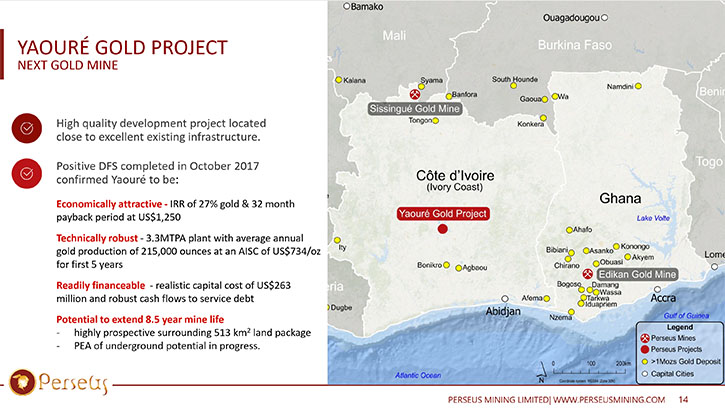The width and height of the screenshot is (725, 410).
Task: Click the Tongon yellow deposit marker
Action: (x=435, y=121)
